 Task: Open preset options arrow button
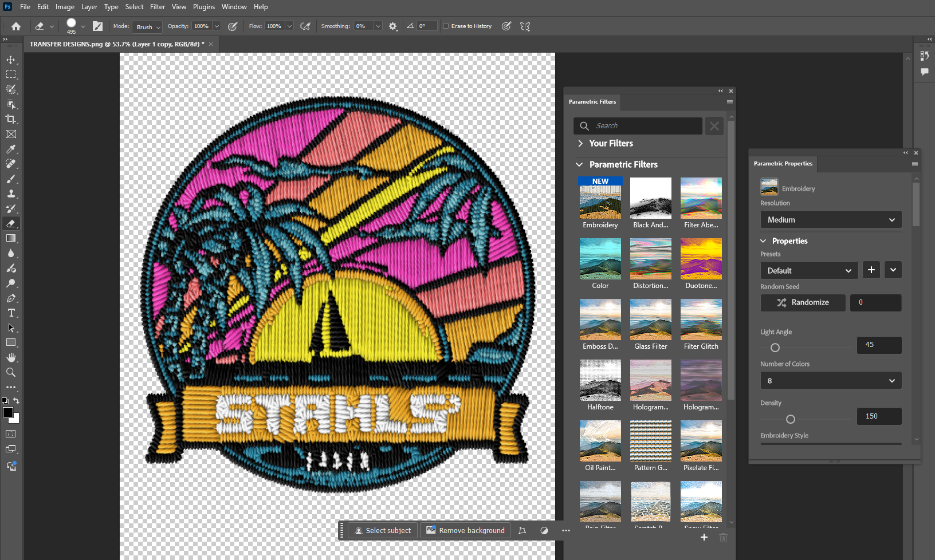pyautogui.click(x=893, y=270)
